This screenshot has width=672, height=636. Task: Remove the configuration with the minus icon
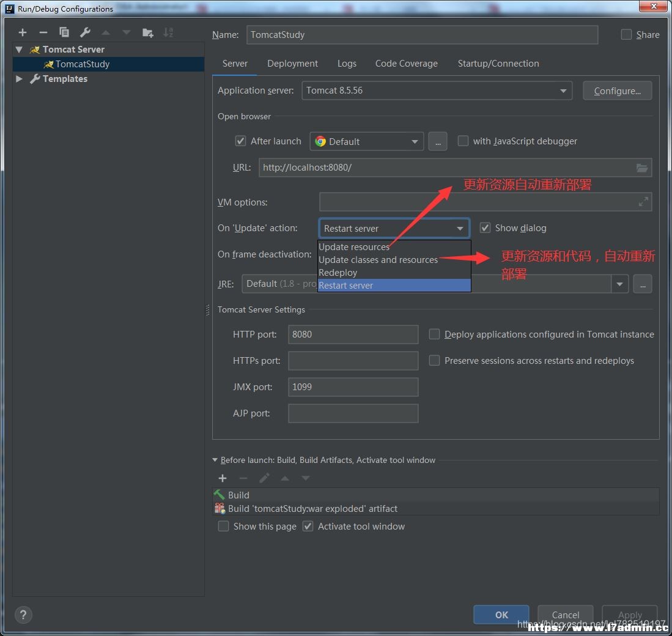click(x=43, y=32)
